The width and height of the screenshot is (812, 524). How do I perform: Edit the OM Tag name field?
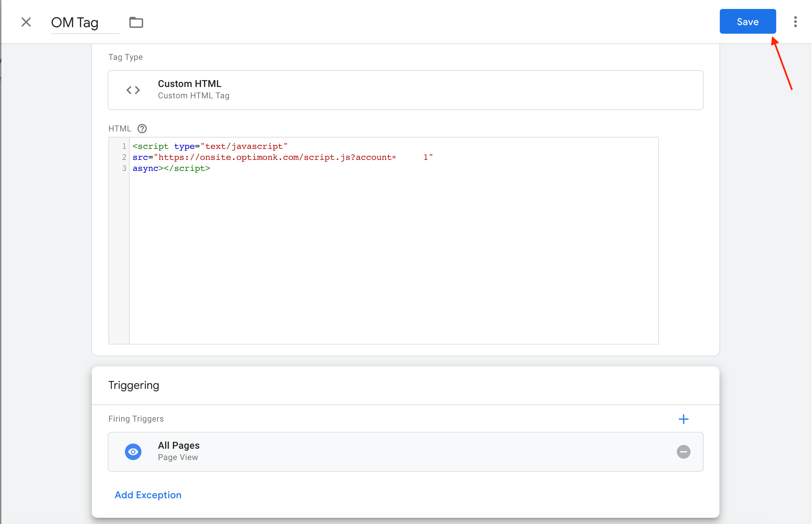pyautogui.click(x=85, y=23)
